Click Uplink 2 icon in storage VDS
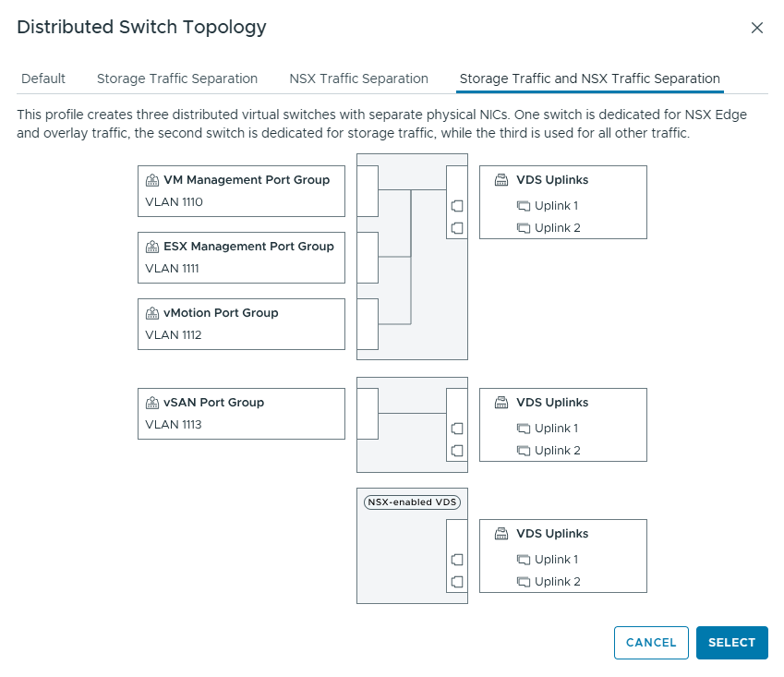Viewport: 784px width, 677px height. coord(524,451)
